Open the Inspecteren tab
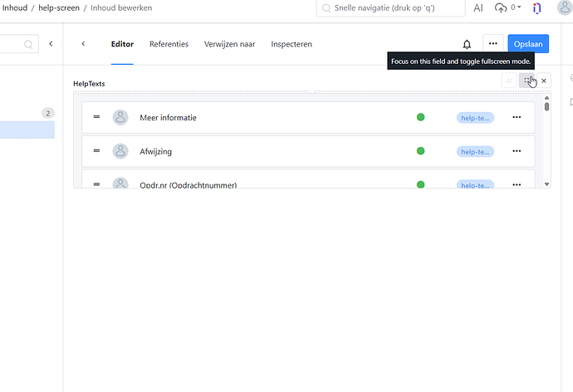This screenshot has width=573, height=392. 291,44
